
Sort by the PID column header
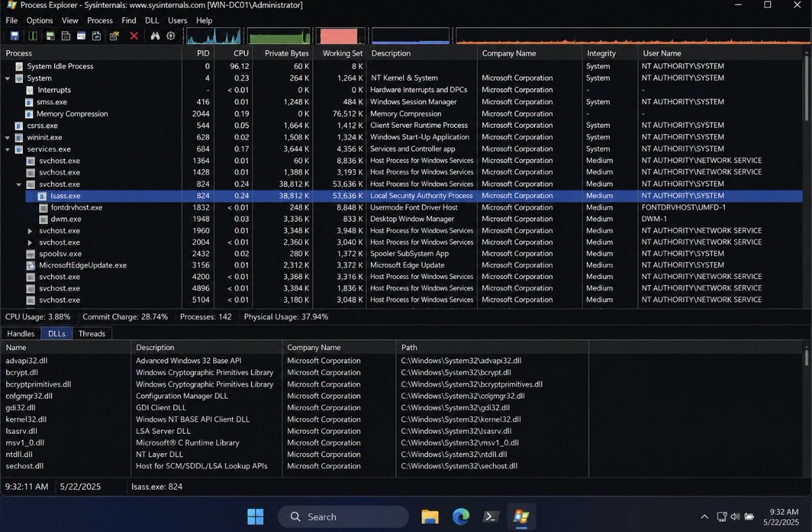coord(198,53)
